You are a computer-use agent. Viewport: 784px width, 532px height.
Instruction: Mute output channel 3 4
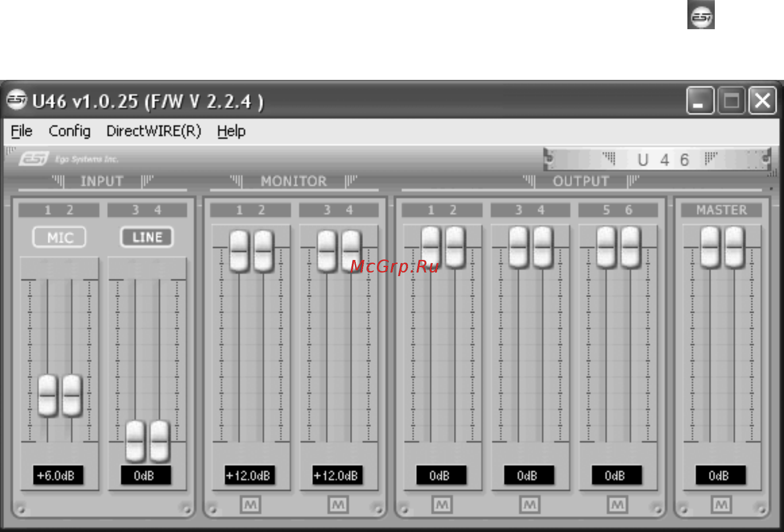[529, 505]
